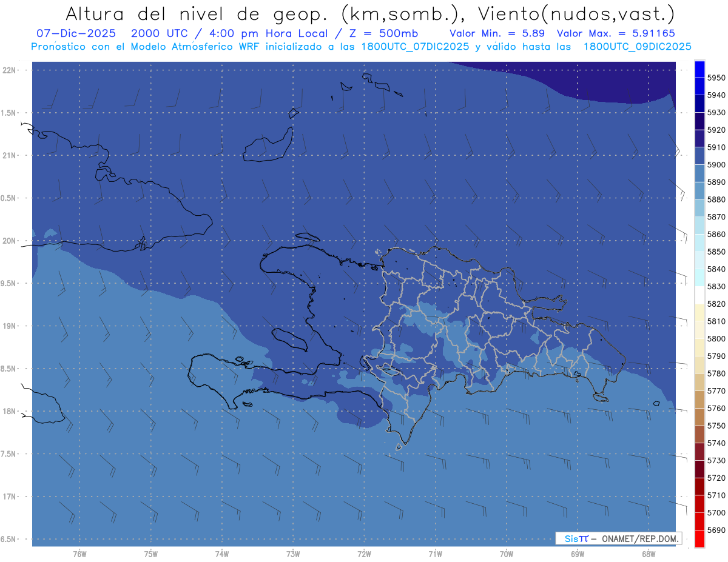Click the '5780' legend value
This screenshot has height=562, width=728.
[x=716, y=373]
